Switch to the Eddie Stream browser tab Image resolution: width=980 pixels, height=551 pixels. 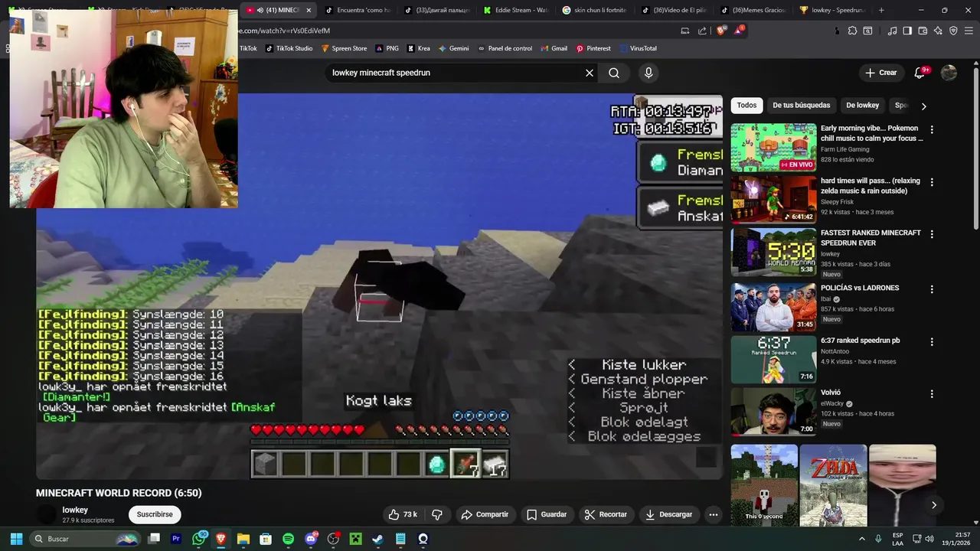[x=515, y=10]
